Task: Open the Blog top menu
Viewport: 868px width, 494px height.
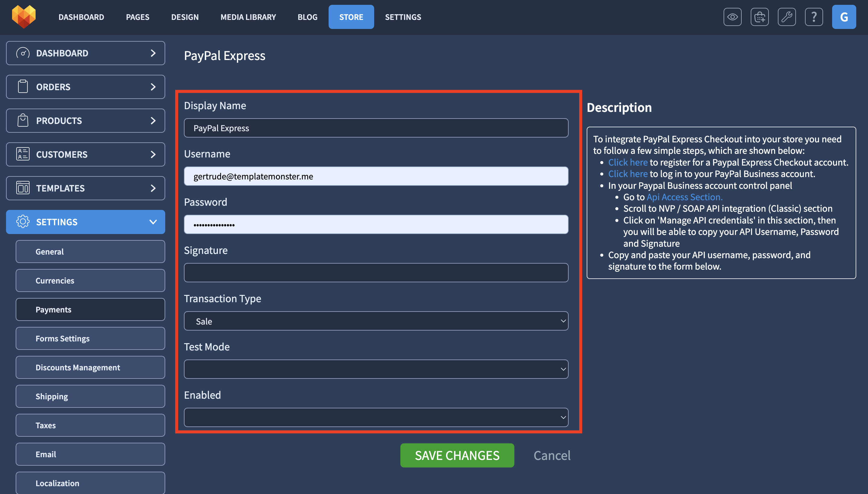Action: coord(307,17)
